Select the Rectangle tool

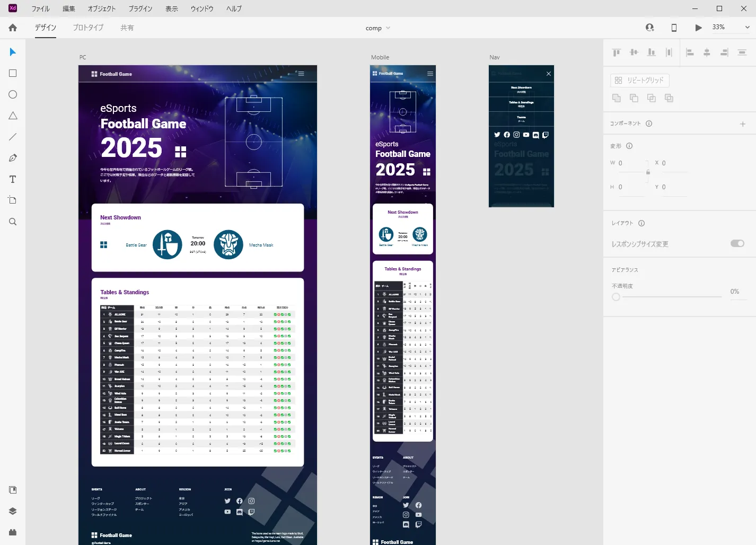(13, 73)
